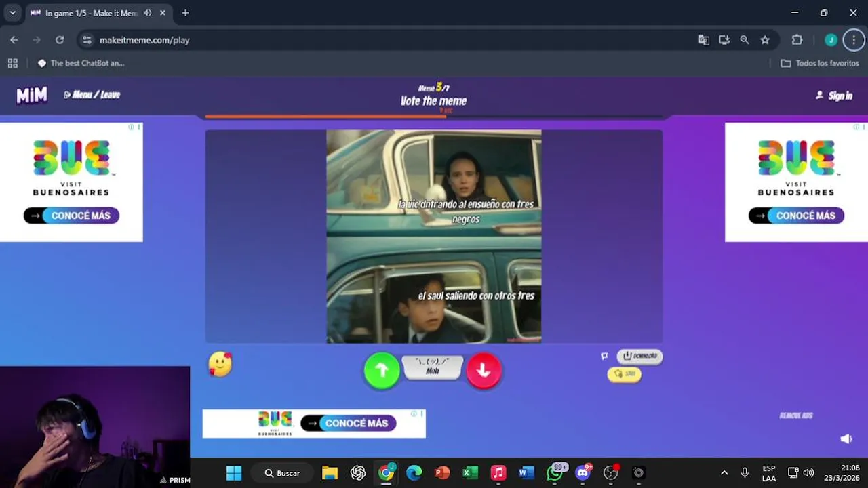Open the volume control in the tray
This screenshot has width=868, height=488.
coord(808,473)
